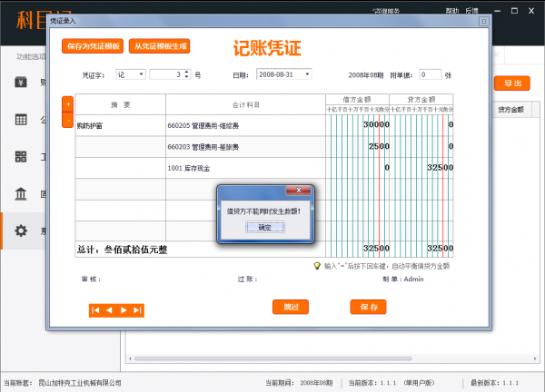Click the gear settings icon in sidebar
Viewport: 545px width, 392px height.
tap(20, 231)
